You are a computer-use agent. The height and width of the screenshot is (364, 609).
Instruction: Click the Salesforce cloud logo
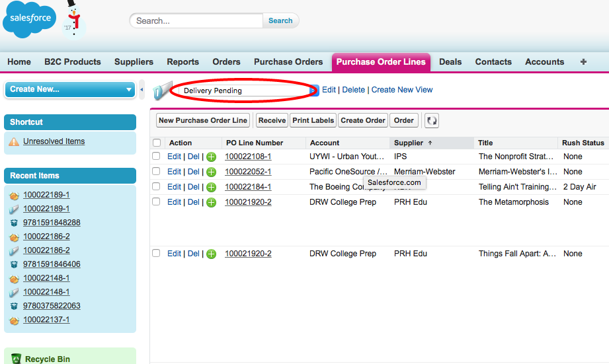tap(29, 19)
